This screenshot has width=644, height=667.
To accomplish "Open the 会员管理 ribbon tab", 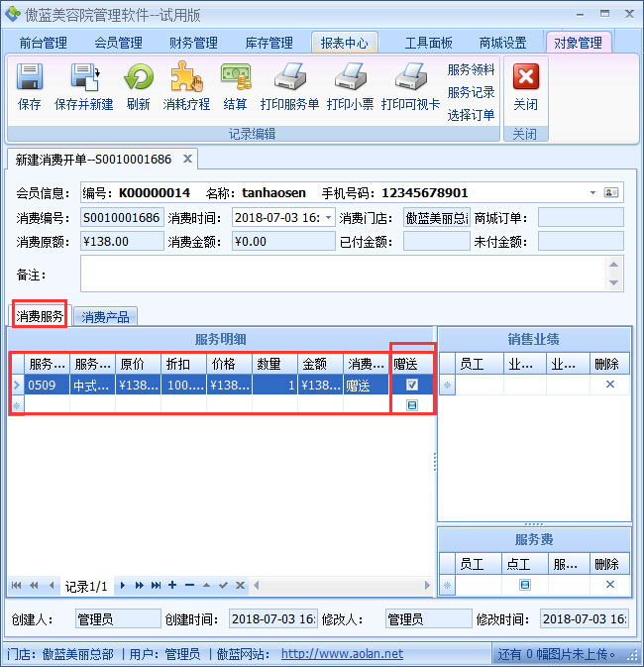I will (x=118, y=43).
